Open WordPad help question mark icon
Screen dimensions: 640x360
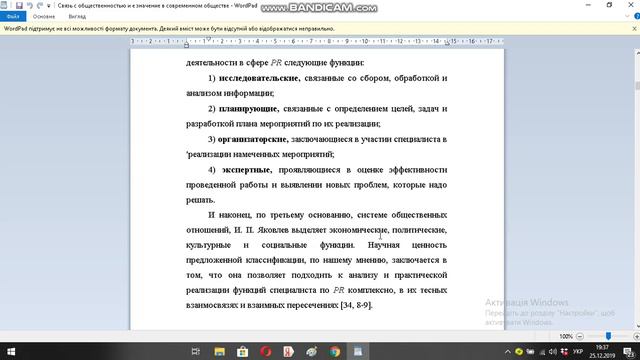click(x=637, y=16)
